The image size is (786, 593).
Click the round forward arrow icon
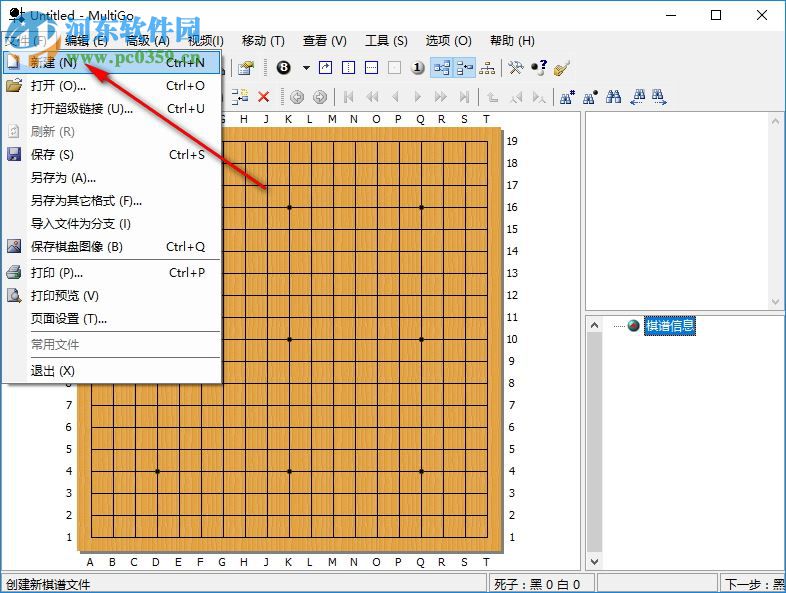click(320, 96)
